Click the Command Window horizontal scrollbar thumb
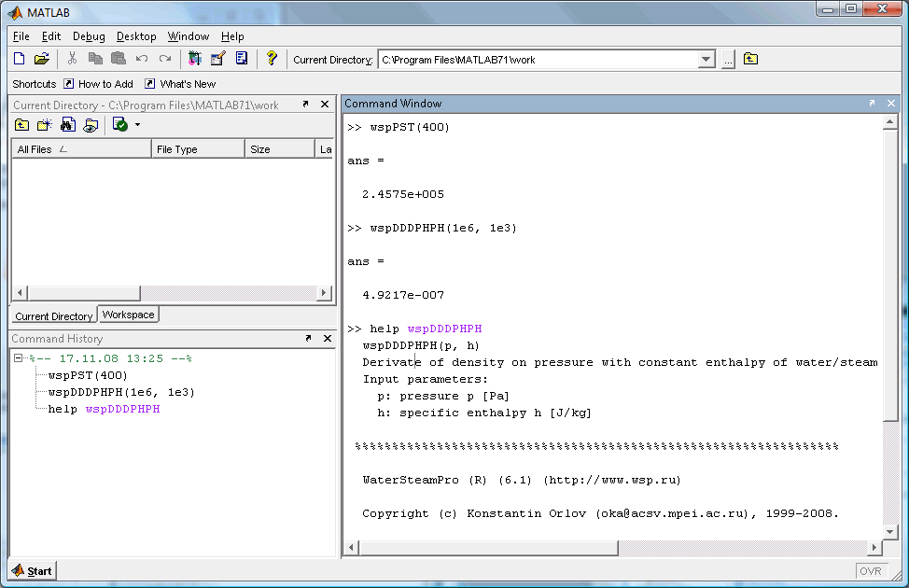Viewport: 909px width, 588px height. 489,548
